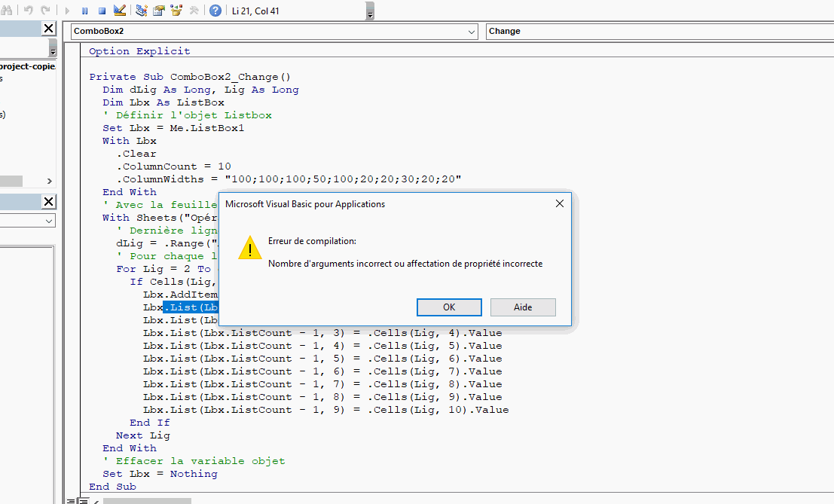Click OK in the compile error dialog

coord(449,307)
